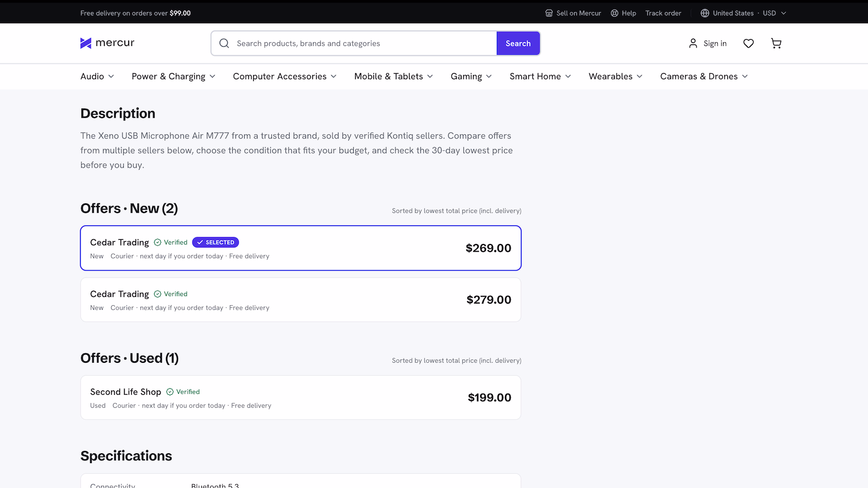Expand the Gaming category menu

tap(471, 76)
